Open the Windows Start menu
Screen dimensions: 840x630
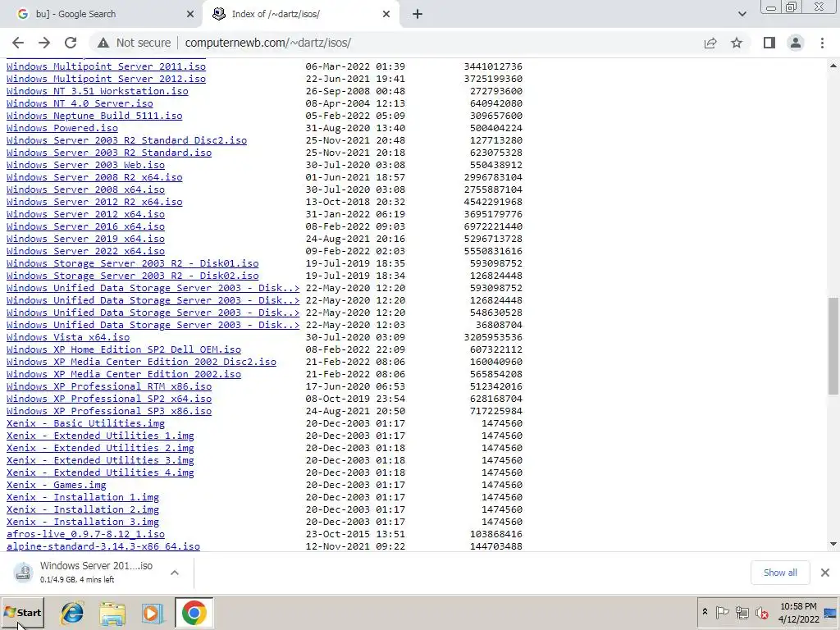[22, 613]
